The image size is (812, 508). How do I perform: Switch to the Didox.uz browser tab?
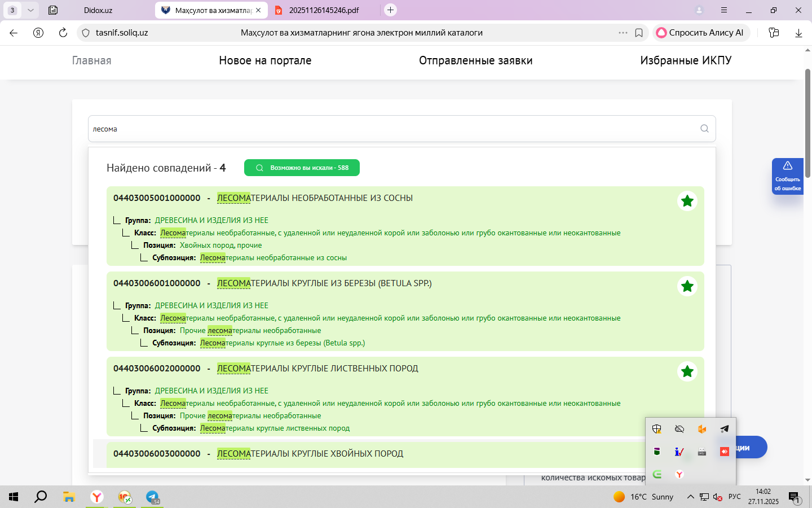[98, 10]
